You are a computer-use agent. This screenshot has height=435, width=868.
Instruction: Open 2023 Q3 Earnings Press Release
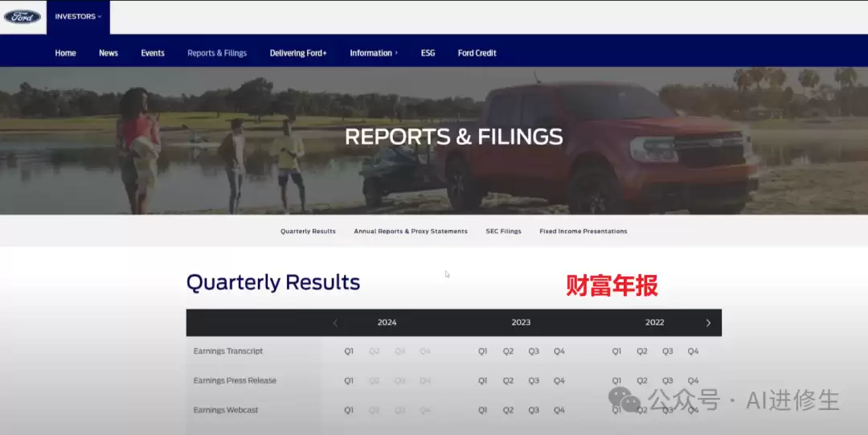point(534,380)
